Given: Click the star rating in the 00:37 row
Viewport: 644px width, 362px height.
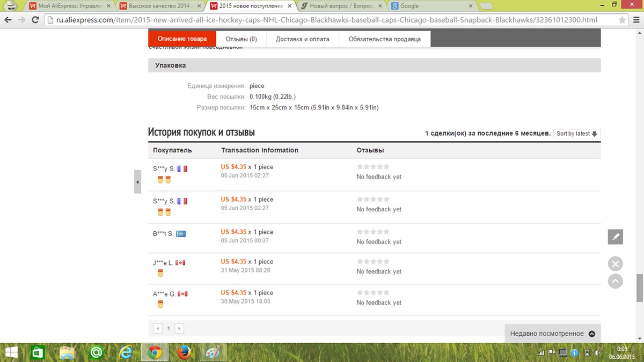Looking at the screenshot, I should [373, 232].
